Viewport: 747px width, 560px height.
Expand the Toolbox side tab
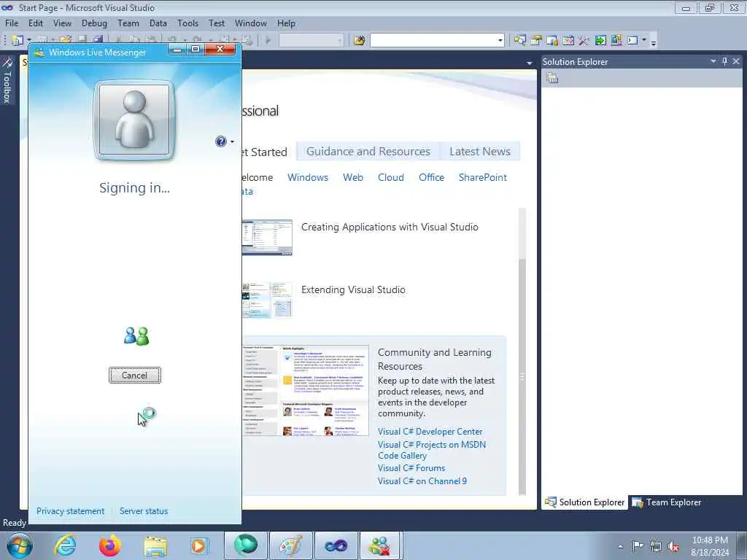click(x=7, y=80)
